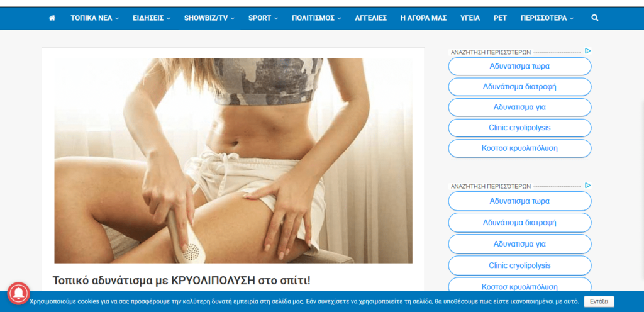Open the search magnifier icon
The width and height of the screenshot is (644, 312).
[595, 18]
